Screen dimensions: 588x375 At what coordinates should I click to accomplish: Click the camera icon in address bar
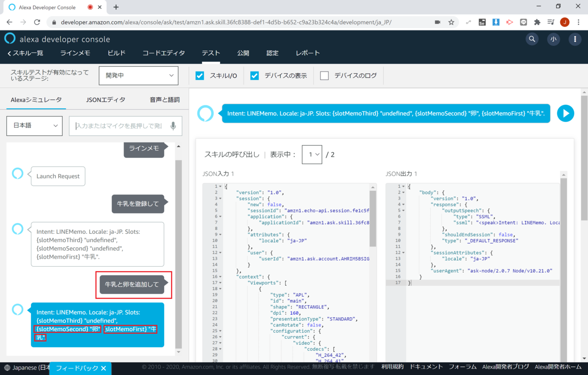click(x=437, y=22)
